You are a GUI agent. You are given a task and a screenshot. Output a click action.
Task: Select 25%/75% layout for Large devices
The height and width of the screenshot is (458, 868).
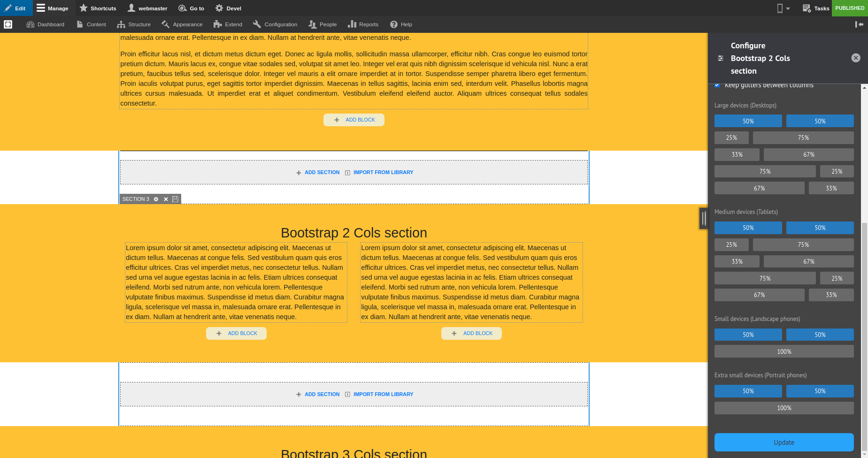coord(731,137)
